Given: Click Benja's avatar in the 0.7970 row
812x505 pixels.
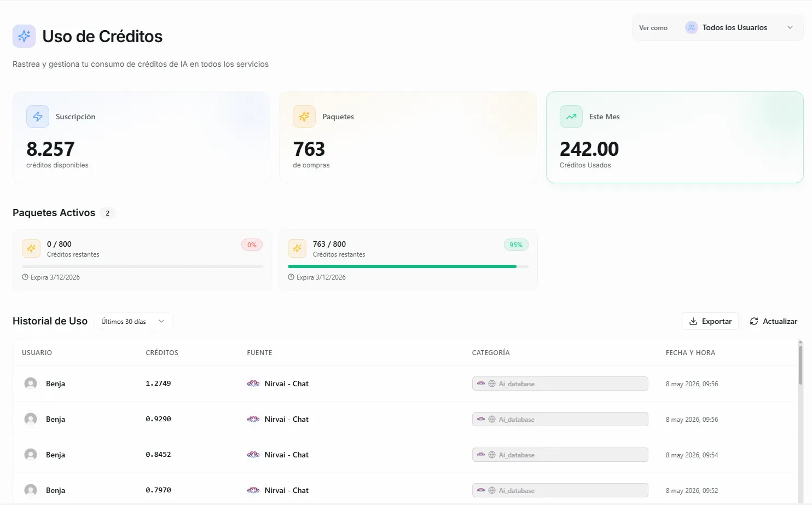Looking at the screenshot, I should coord(31,490).
